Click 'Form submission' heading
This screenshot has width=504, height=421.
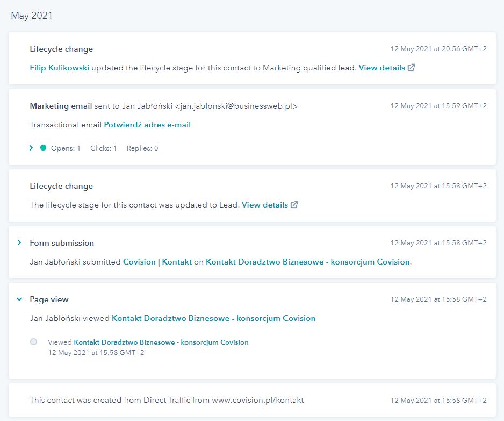click(x=62, y=243)
